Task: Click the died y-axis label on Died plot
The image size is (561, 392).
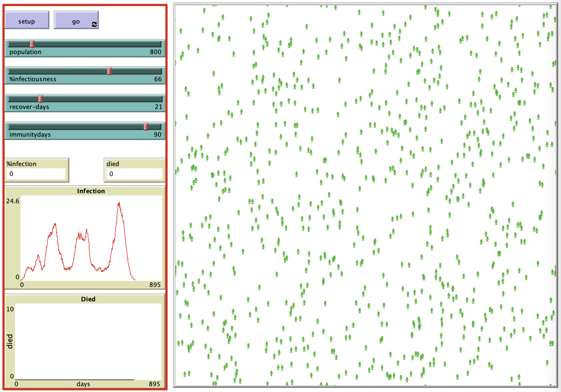Action: [x=10, y=341]
